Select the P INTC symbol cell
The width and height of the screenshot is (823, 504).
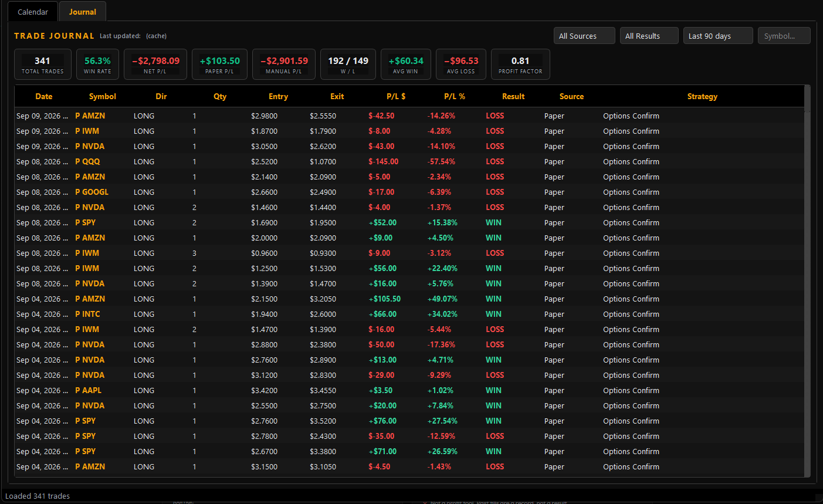point(87,314)
